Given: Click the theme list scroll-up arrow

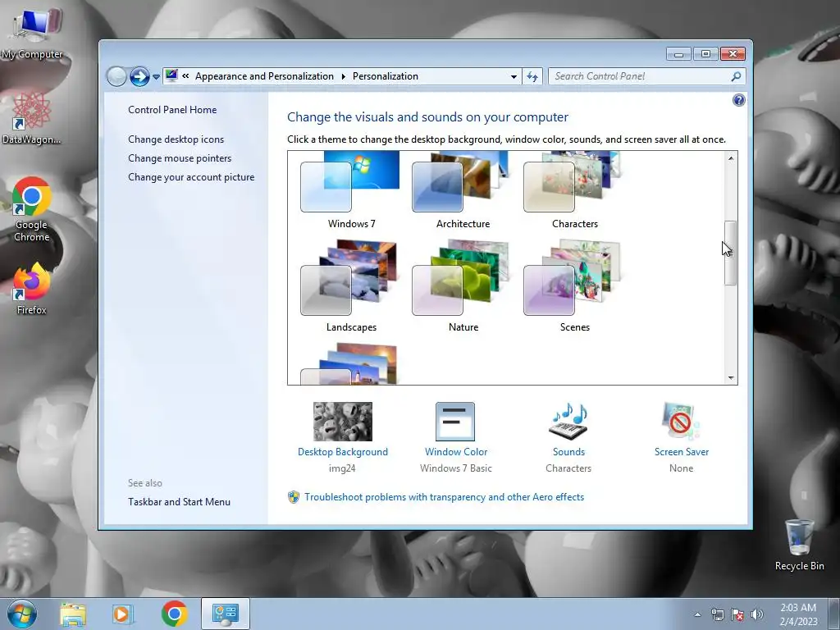Looking at the screenshot, I should coord(731,158).
